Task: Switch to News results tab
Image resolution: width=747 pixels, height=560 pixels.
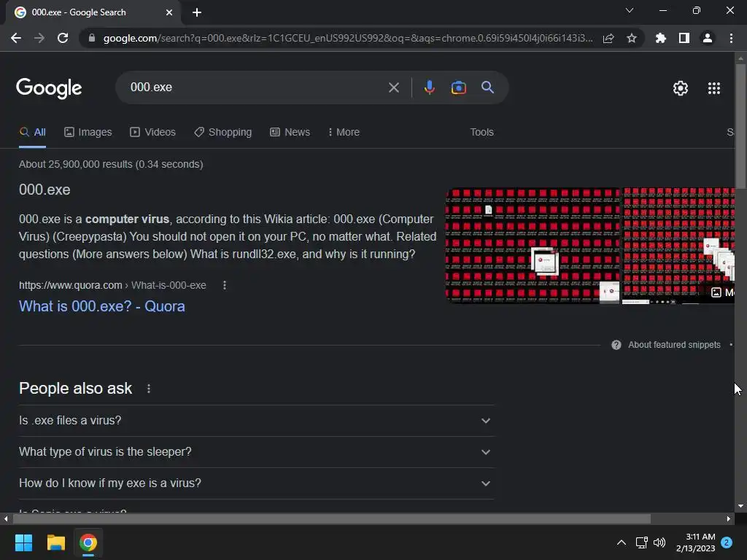Action: [290, 133]
